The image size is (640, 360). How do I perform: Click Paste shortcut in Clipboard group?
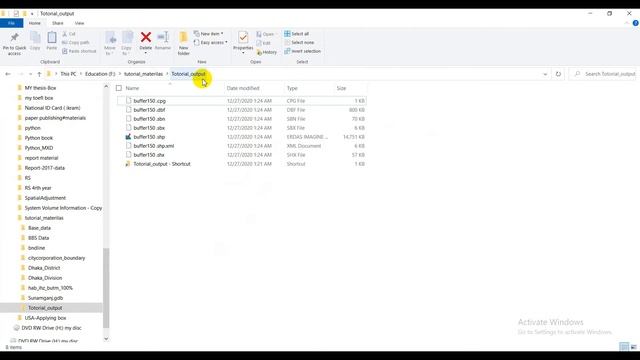(79, 51)
